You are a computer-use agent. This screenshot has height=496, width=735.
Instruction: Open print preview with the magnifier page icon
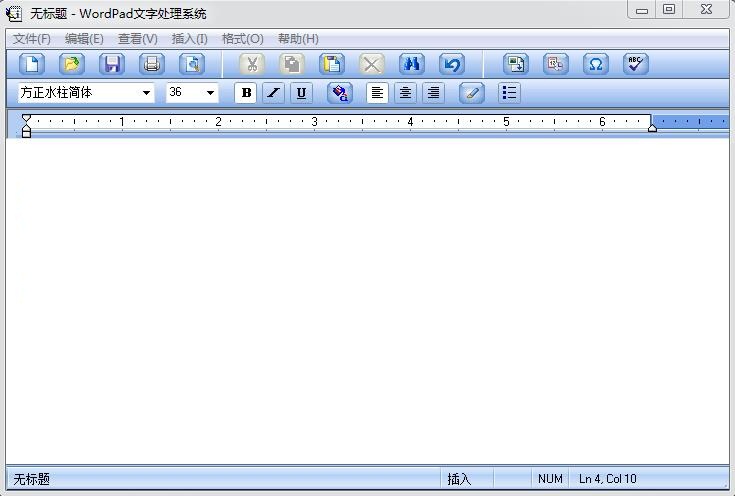192,64
